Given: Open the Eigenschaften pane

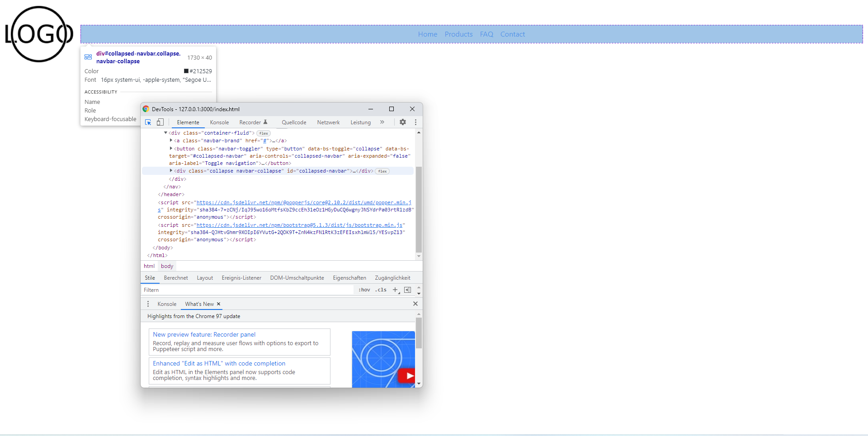Looking at the screenshot, I should coord(349,278).
